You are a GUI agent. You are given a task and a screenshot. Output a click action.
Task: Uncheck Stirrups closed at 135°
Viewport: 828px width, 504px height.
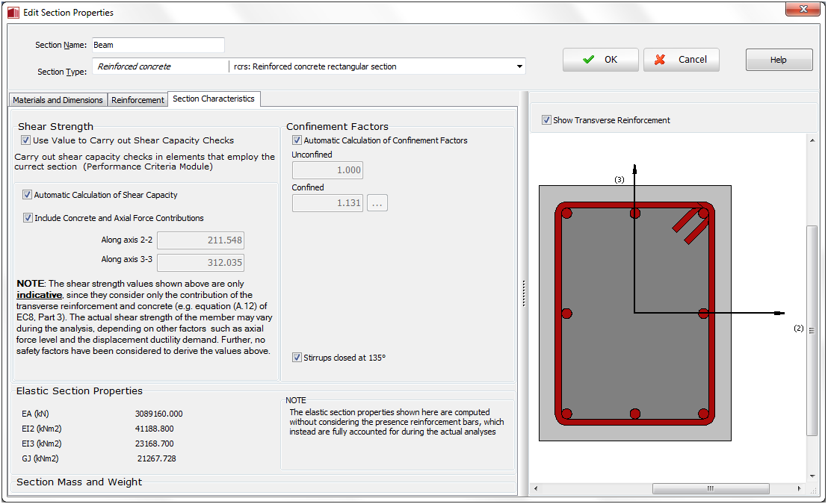[x=297, y=358]
